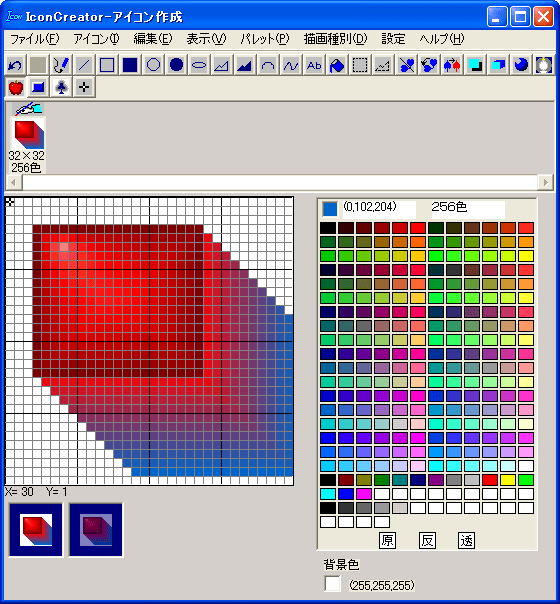Click the checkered corner marker on the canvas grid
The width and height of the screenshot is (560, 604).
pos(10,201)
